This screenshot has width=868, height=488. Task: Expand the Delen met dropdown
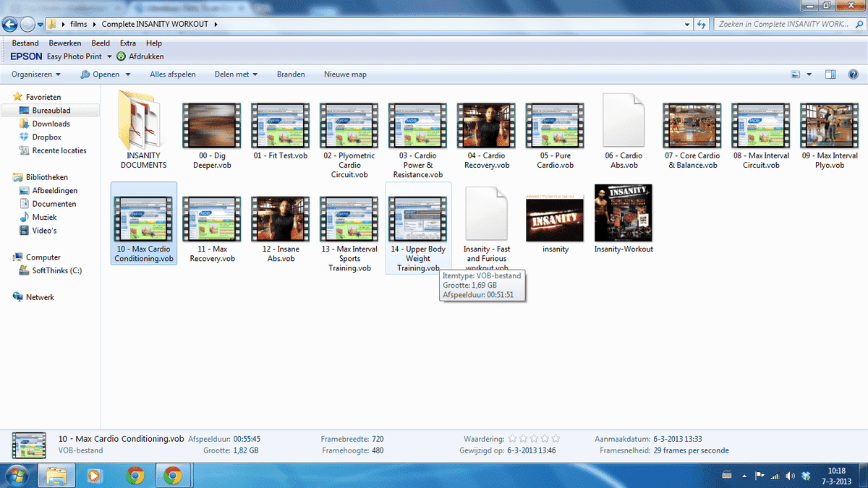click(237, 74)
